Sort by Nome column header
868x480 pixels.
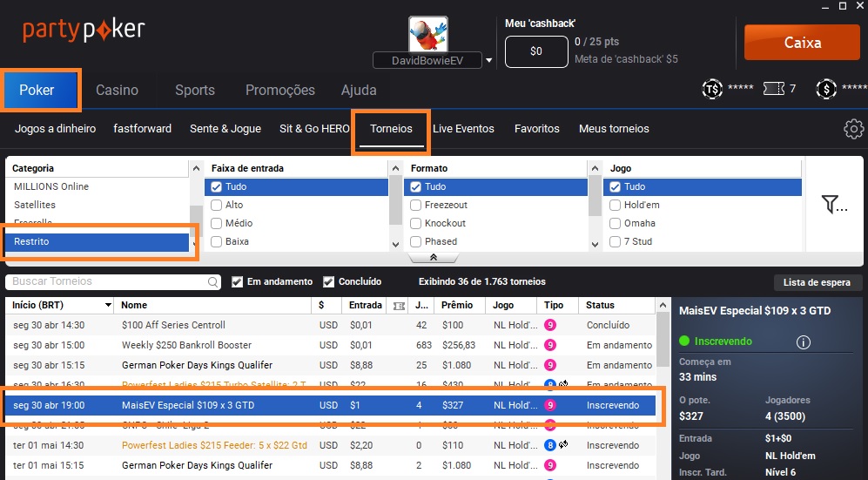pyautogui.click(x=134, y=305)
